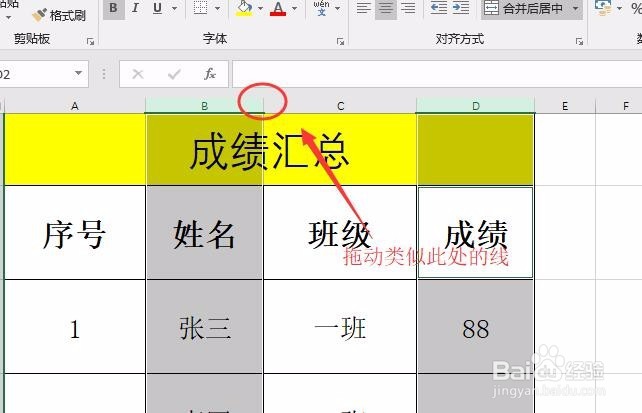Toggle Bold formatting
The image size is (642, 413).
113,9
